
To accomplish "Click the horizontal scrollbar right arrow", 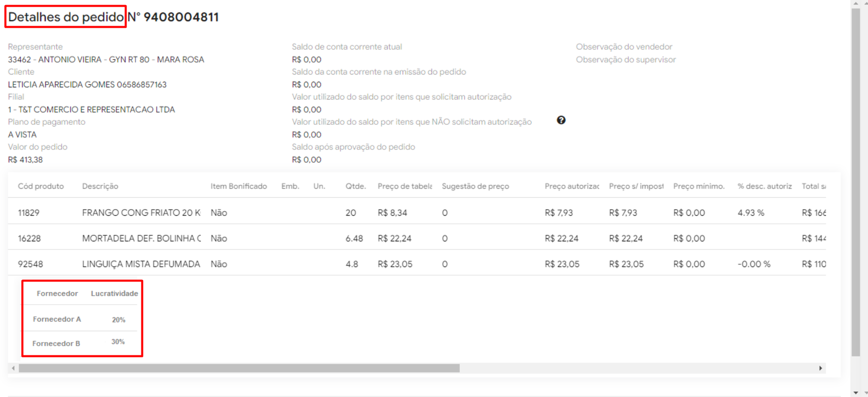I will pos(821,368).
